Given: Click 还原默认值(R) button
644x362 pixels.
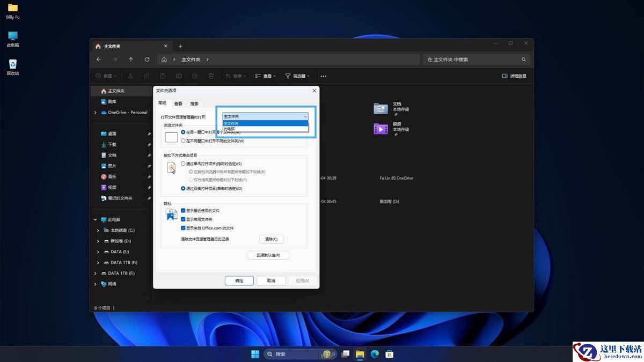Looking at the screenshot, I should click(x=268, y=255).
